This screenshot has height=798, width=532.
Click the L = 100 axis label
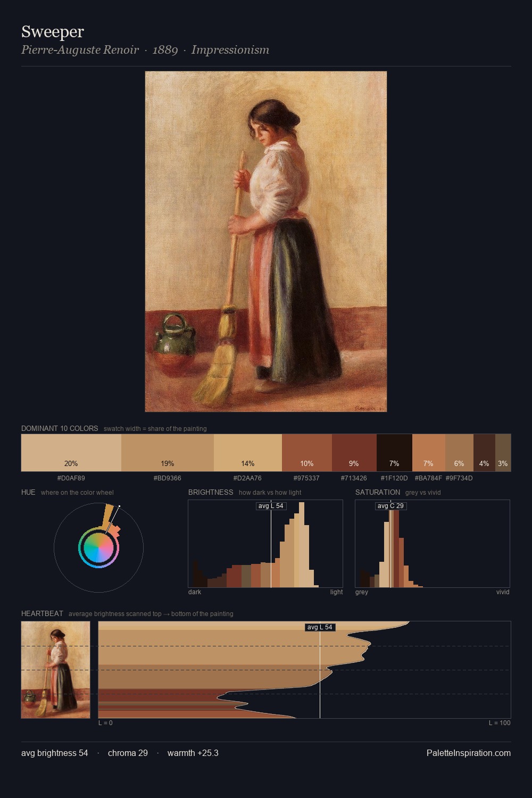click(500, 723)
